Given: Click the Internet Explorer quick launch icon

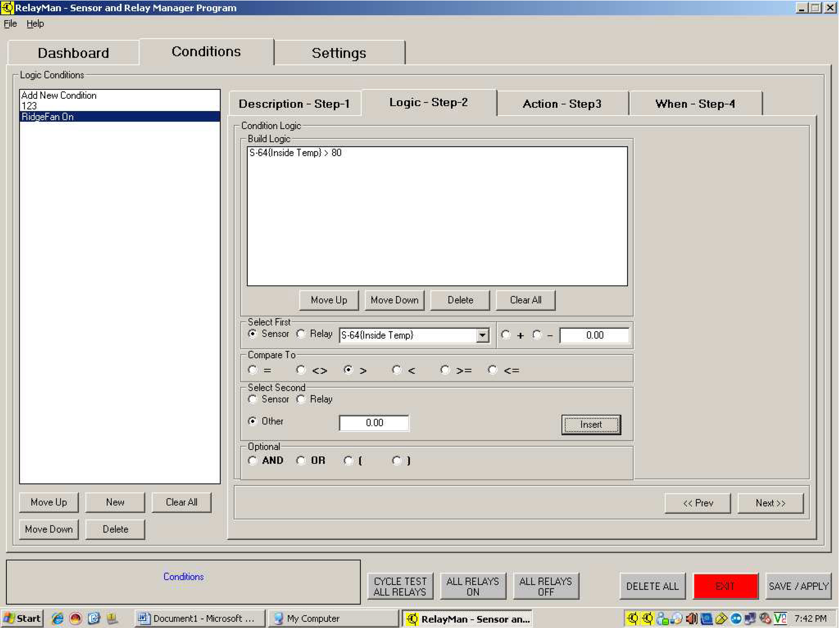Looking at the screenshot, I should [58, 619].
